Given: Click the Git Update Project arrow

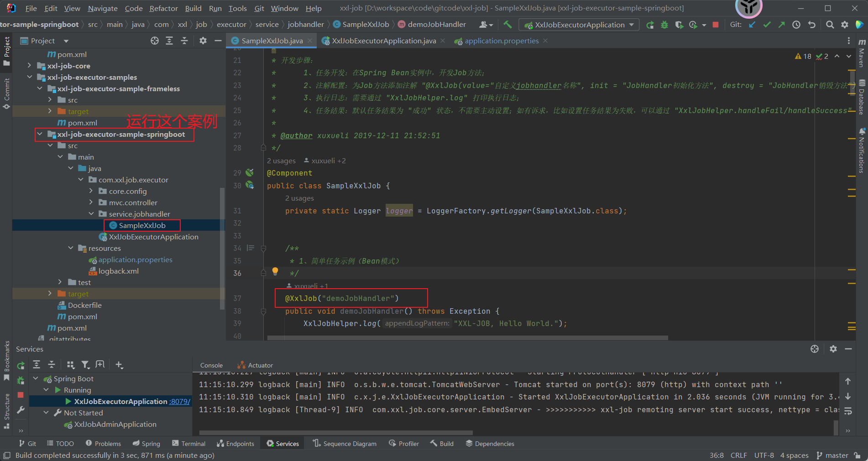Looking at the screenshot, I should (753, 25).
